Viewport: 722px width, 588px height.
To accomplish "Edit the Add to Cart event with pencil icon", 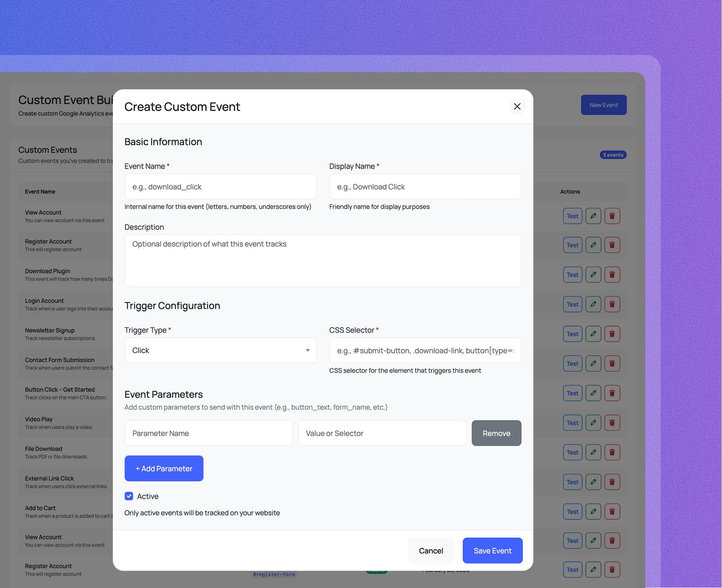I will [x=593, y=511].
